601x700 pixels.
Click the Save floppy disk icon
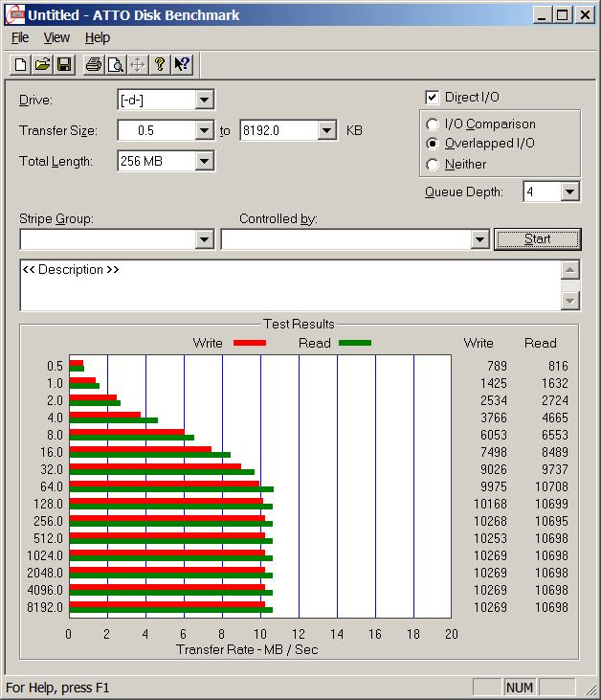(x=64, y=64)
